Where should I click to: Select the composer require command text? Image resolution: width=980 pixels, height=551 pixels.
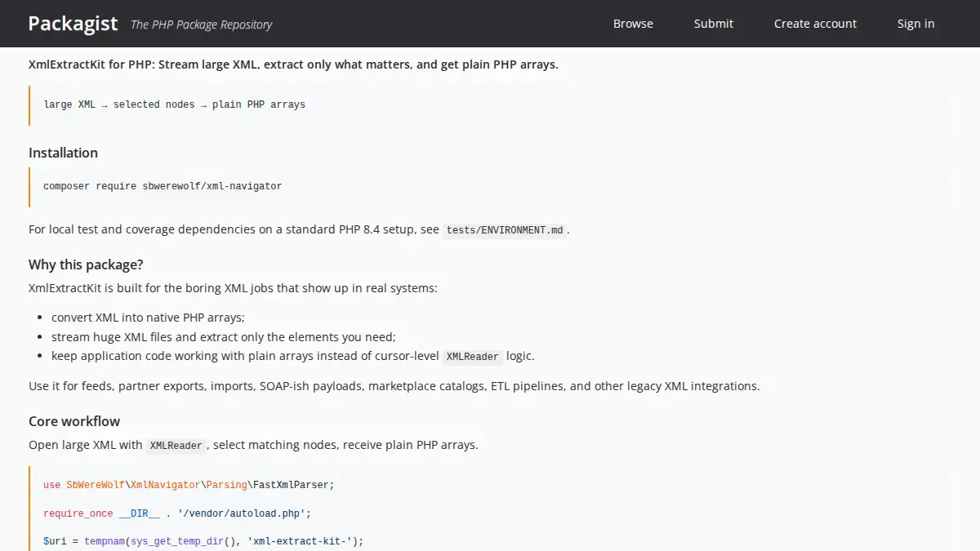tap(163, 186)
